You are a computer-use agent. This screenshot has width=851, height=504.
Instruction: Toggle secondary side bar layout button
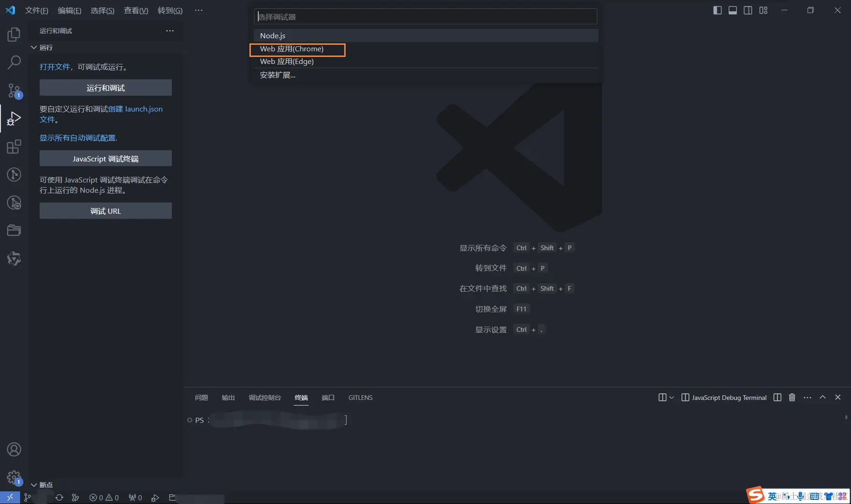(748, 10)
